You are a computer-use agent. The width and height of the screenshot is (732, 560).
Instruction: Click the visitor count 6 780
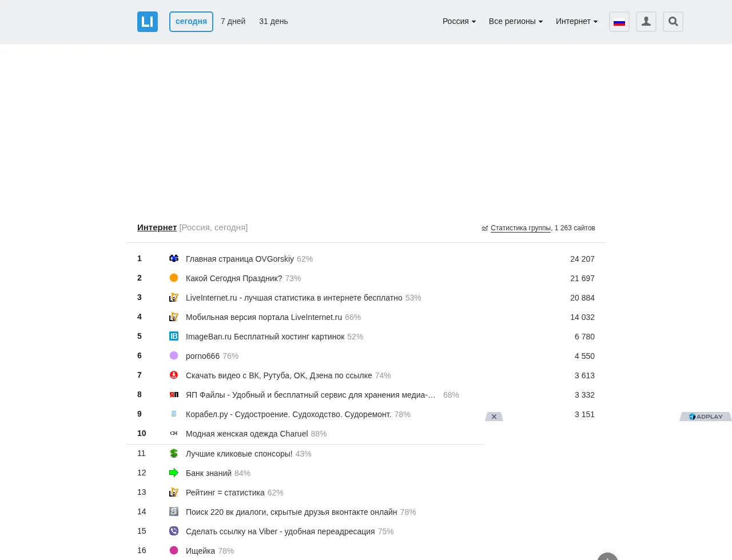coord(584,337)
